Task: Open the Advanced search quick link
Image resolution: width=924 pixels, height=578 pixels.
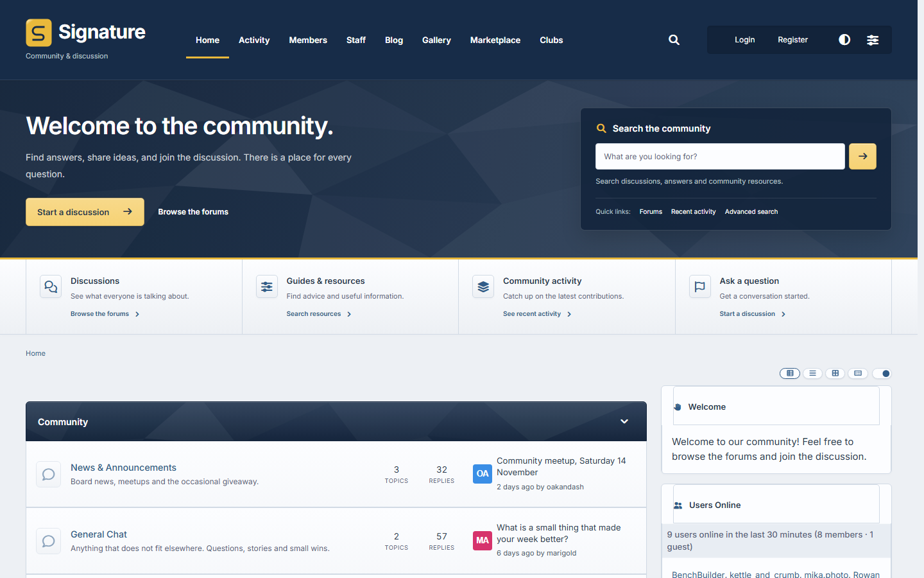Action: pos(751,212)
